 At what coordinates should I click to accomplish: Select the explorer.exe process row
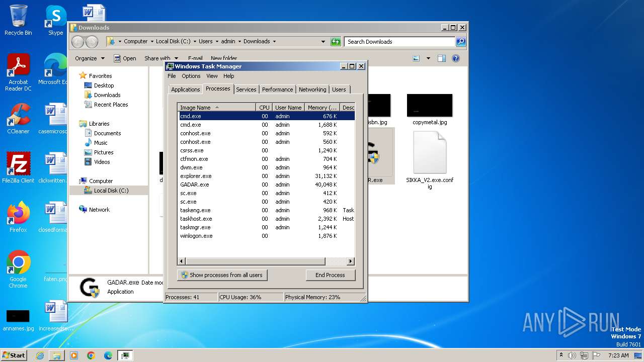267,176
